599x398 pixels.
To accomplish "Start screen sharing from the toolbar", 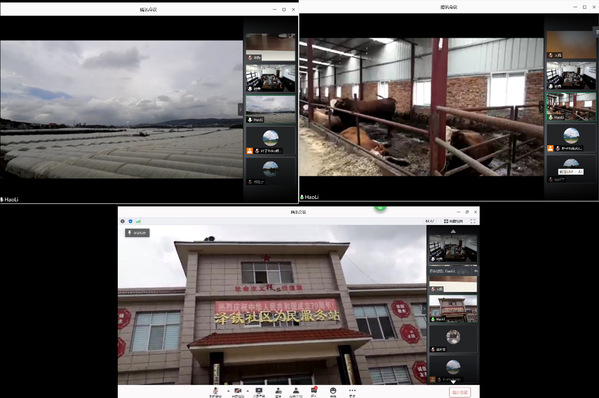I will click(259, 392).
